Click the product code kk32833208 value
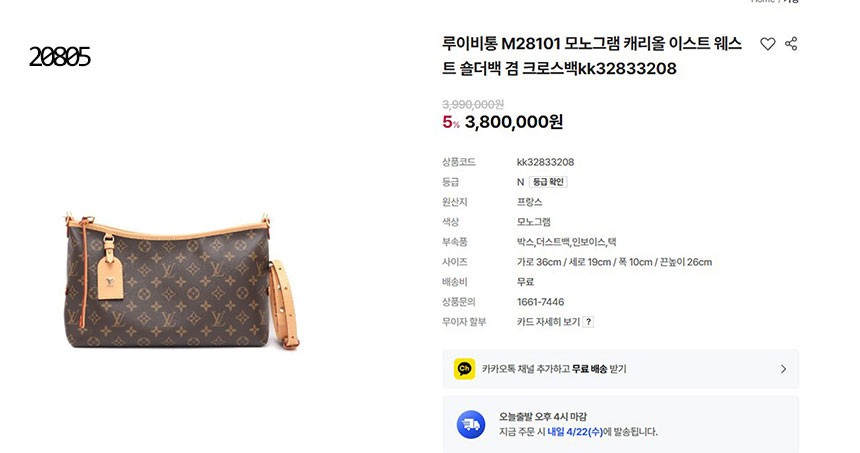Image resolution: width=860 pixels, height=453 pixels. click(545, 162)
